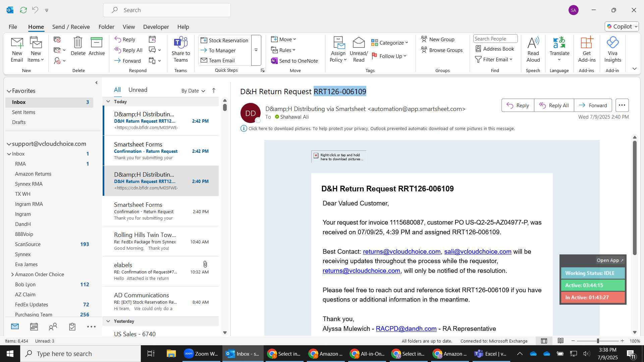
Task: Switch to the Folder ribbon tab
Action: (106, 27)
